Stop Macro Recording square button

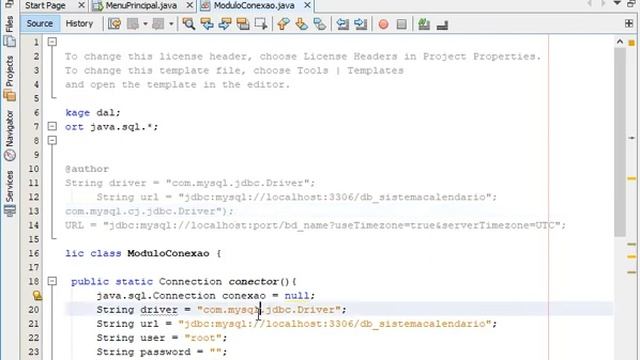coord(402,24)
